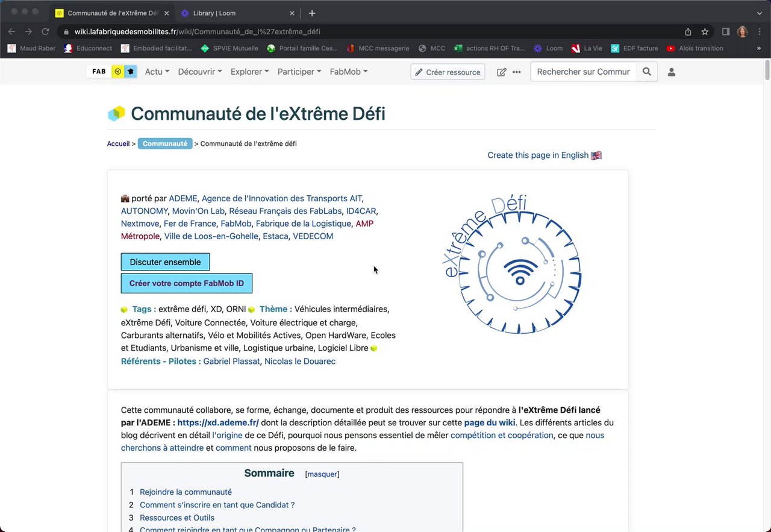Image resolution: width=771 pixels, height=532 pixels.
Task: Click the Créer ressource button
Action: 448,72
